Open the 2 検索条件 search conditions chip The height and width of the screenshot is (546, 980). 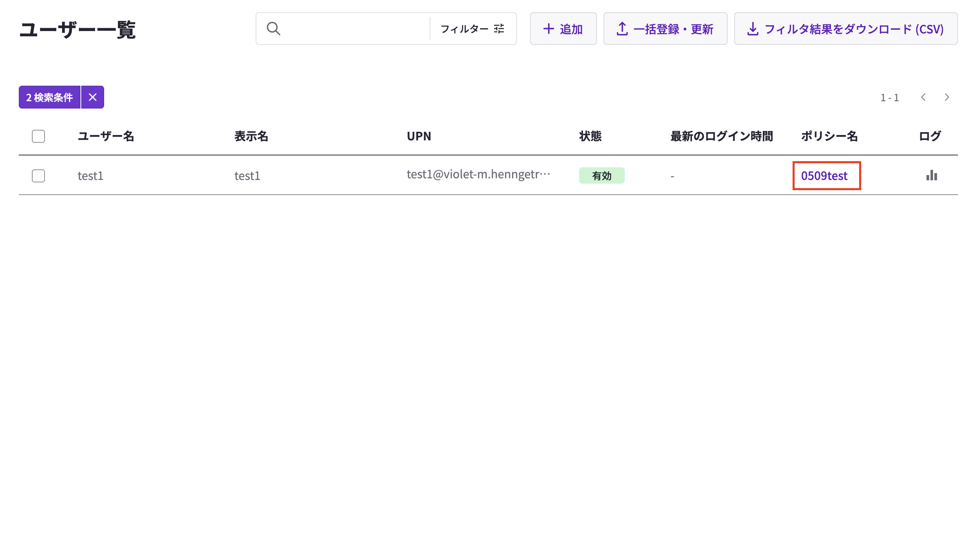[49, 97]
